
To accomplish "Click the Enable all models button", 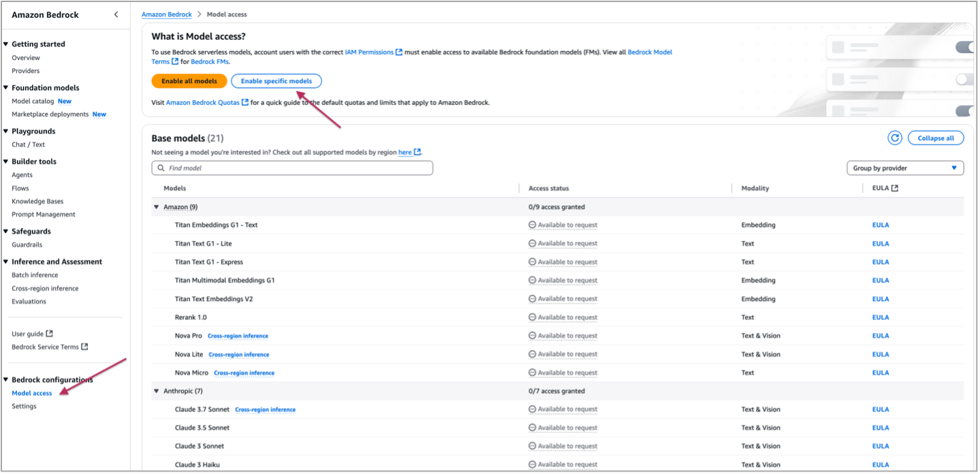I will click(x=189, y=81).
